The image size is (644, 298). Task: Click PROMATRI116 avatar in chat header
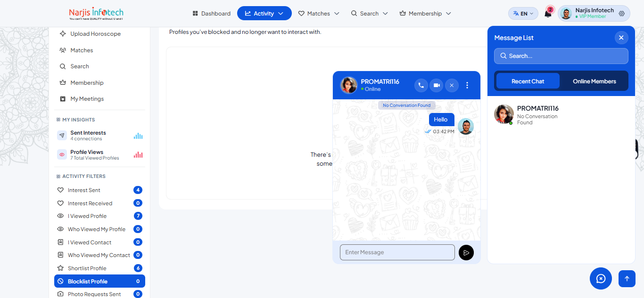[x=349, y=85]
